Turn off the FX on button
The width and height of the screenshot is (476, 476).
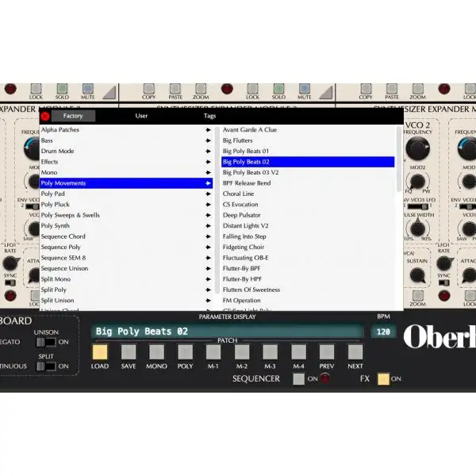coord(383,379)
